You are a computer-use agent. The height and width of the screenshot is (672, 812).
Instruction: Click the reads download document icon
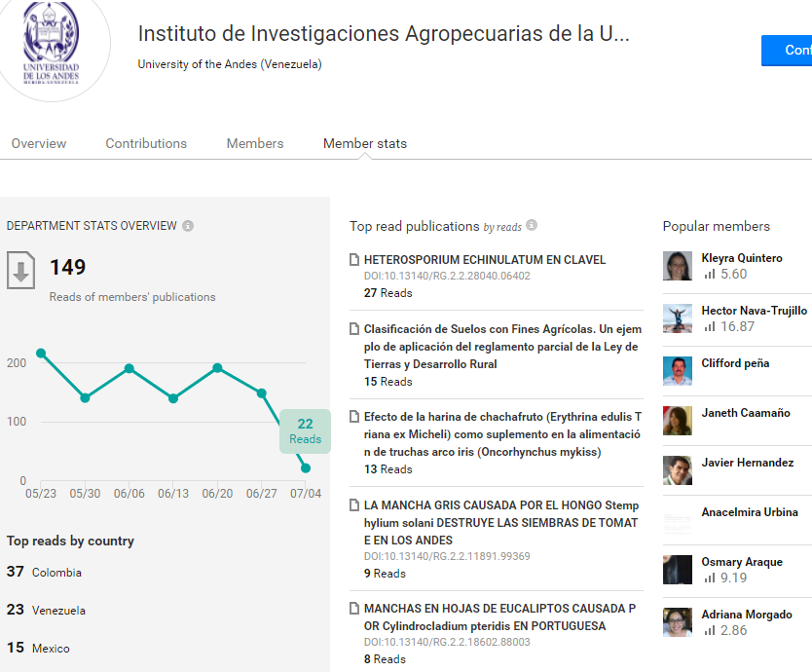pos(20,270)
